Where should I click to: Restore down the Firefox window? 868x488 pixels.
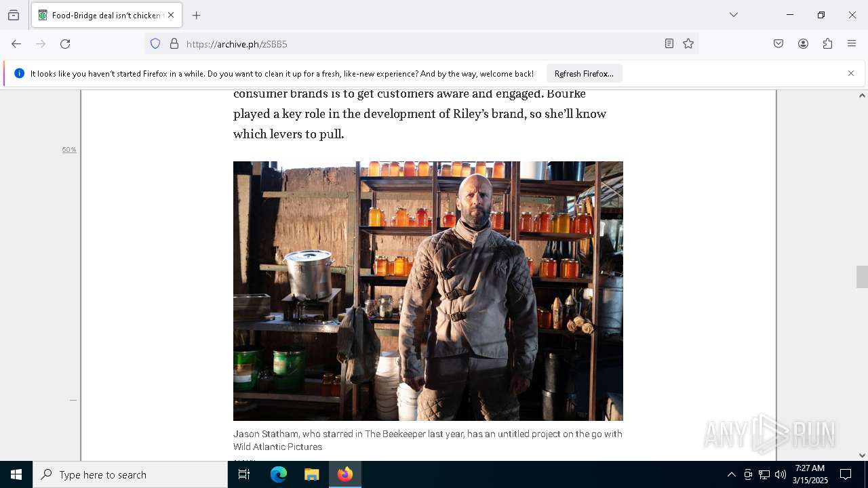(821, 15)
